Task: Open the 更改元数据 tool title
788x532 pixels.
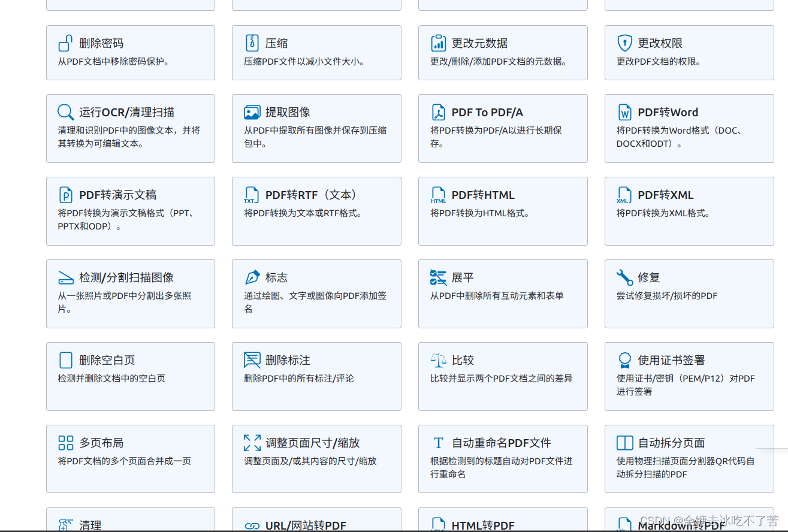Action: point(479,43)
